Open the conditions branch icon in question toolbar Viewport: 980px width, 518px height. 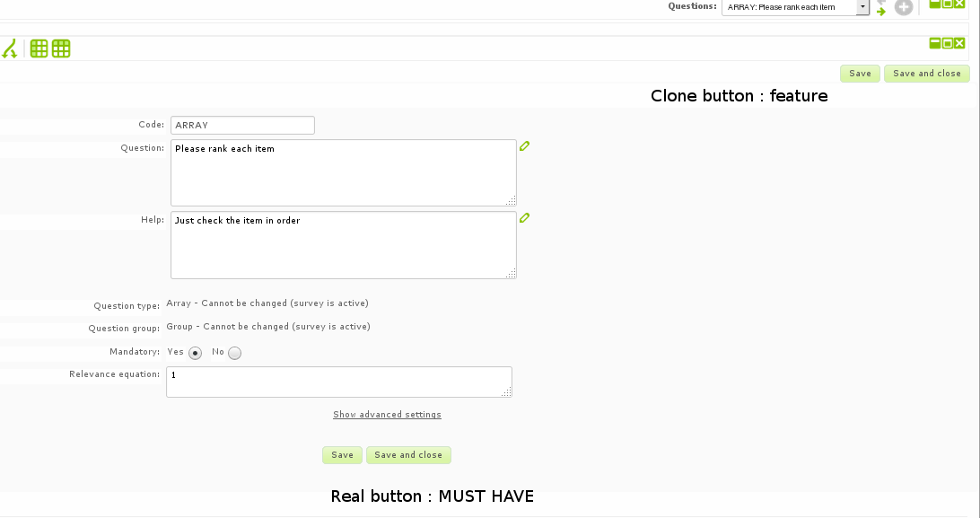tap(9, 48)
